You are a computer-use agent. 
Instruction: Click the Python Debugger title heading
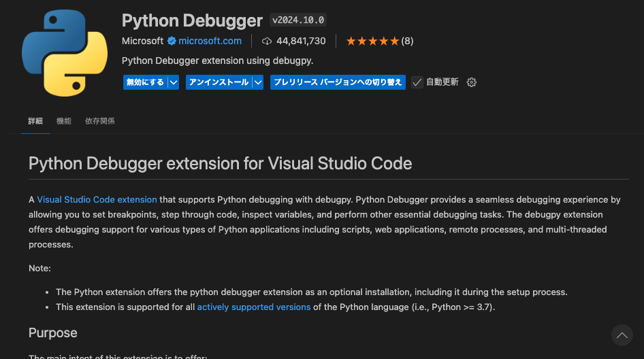click(x=192, y=20)
